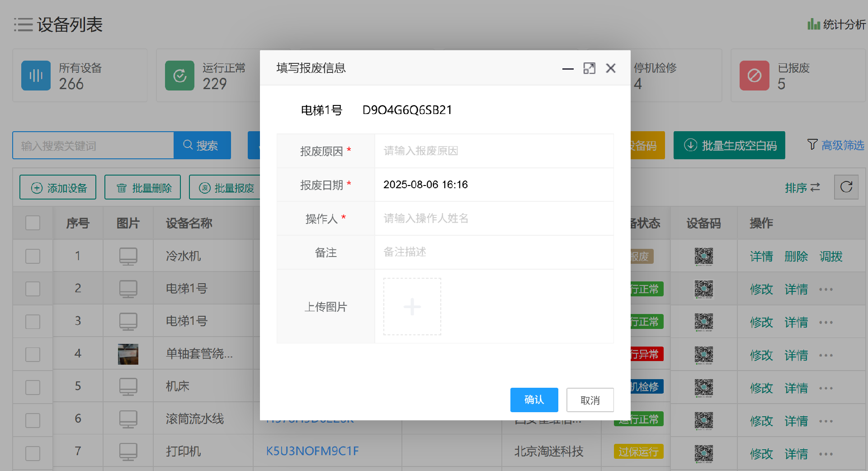Click the funnel icon beside 高级筛选
Viewport: 868px width, 471px height.
812,145
